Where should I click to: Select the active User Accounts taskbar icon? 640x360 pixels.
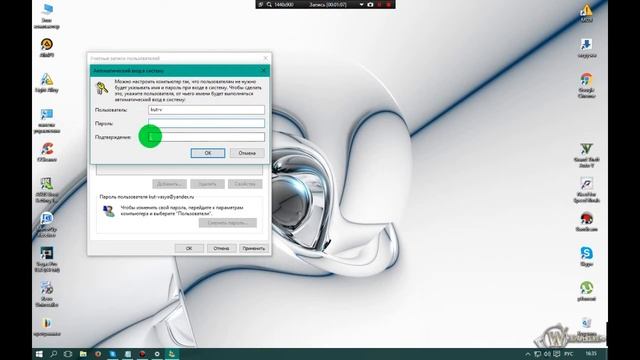[x=172, y=354]
